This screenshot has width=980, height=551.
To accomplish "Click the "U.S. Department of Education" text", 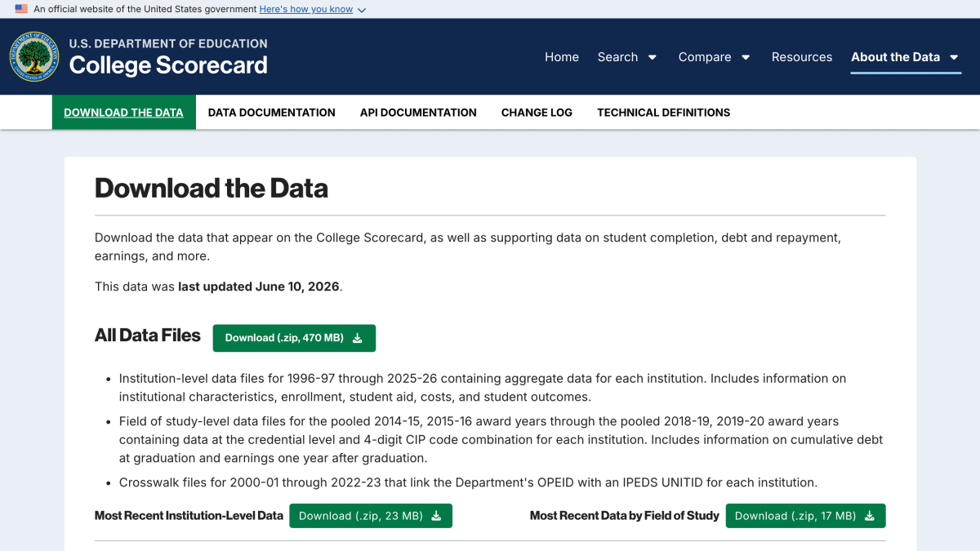I will 168,43.
